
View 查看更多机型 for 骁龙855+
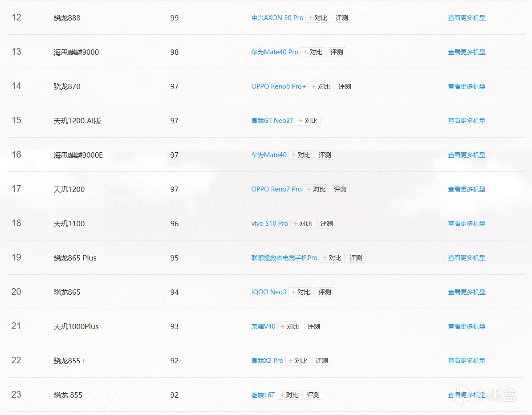467,361
